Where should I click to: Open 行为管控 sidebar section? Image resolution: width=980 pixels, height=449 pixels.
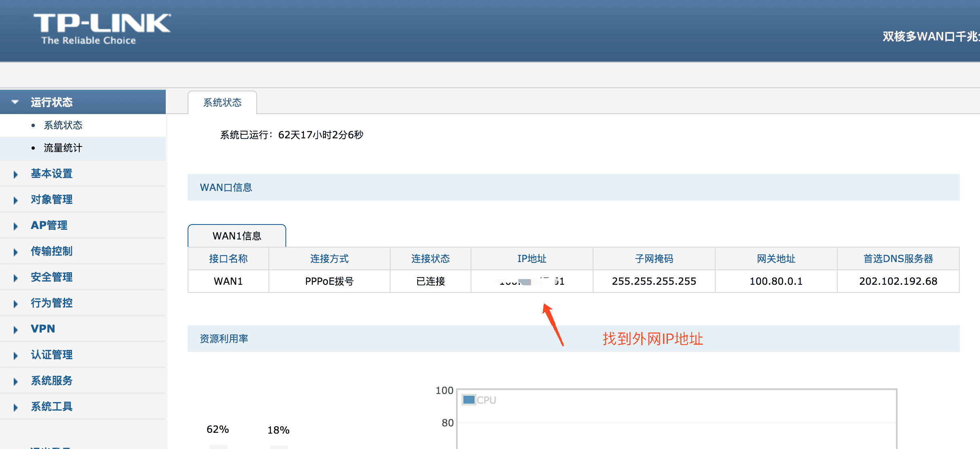83,303
